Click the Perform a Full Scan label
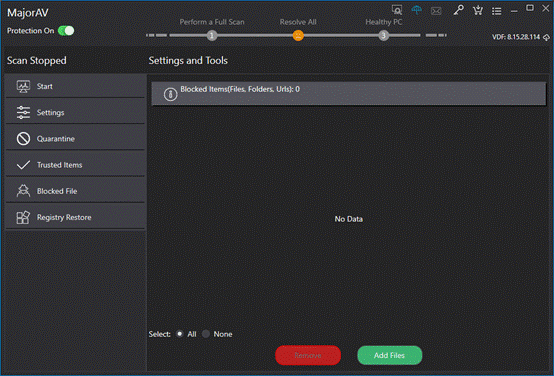This screenshot has width=554, height=376. click(x=212, y=22)
